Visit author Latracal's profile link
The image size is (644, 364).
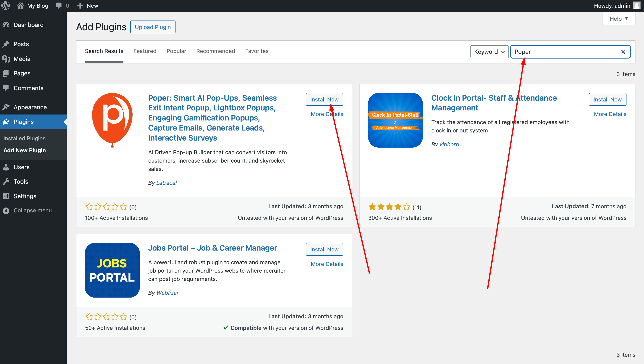(x=166, y=183)
